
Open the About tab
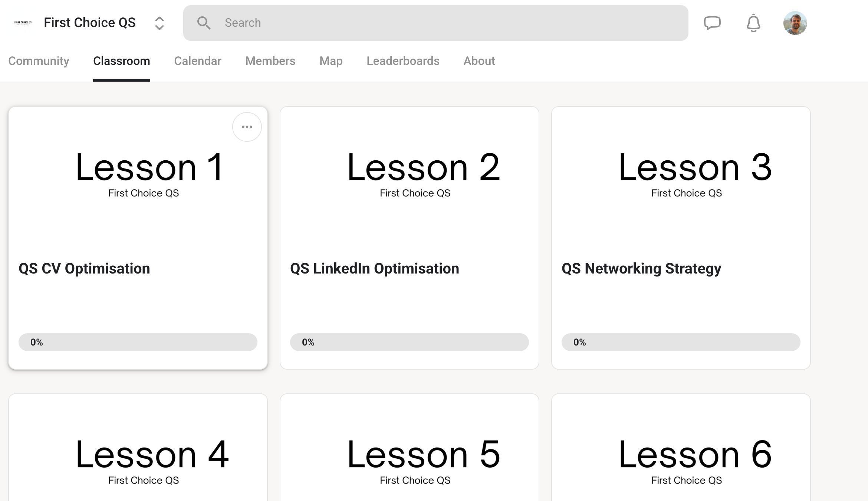click(479, 61)
